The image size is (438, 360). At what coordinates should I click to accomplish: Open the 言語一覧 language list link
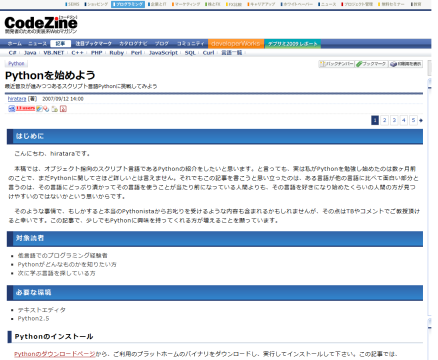tap(232, 53)
